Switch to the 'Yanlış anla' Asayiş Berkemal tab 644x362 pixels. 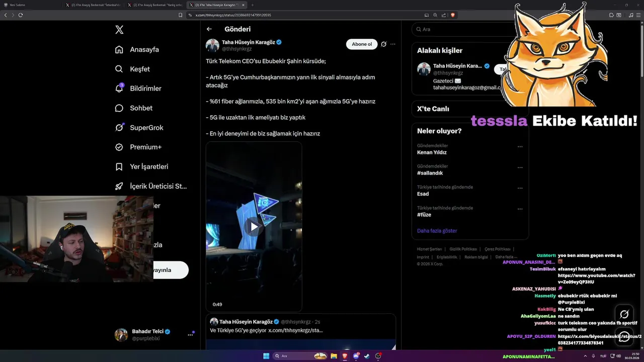click(154, 5)
